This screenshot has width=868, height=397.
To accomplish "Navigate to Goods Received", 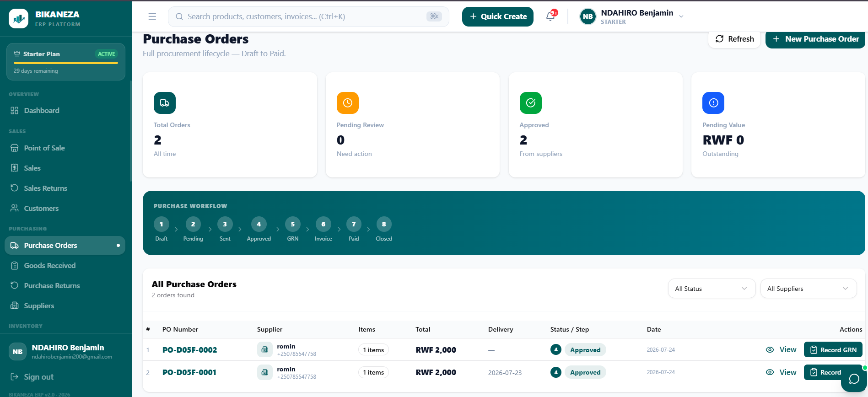I will click(x=65, y=266).
